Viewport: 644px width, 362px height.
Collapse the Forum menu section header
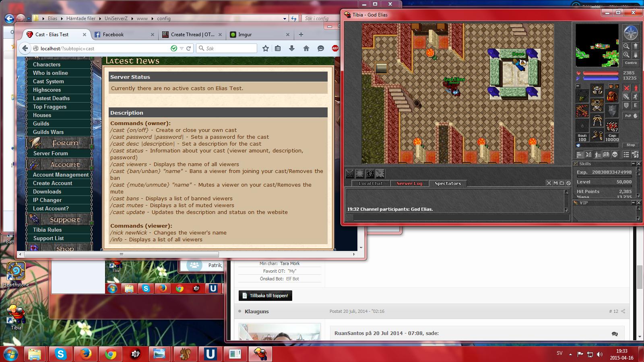tap(60, 143)
